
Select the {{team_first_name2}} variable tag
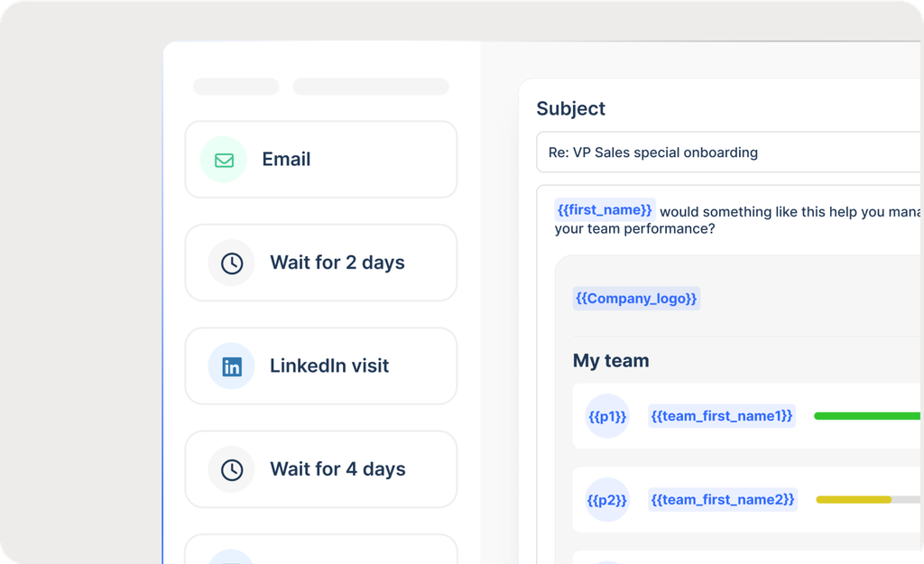(x=723, y=499)
